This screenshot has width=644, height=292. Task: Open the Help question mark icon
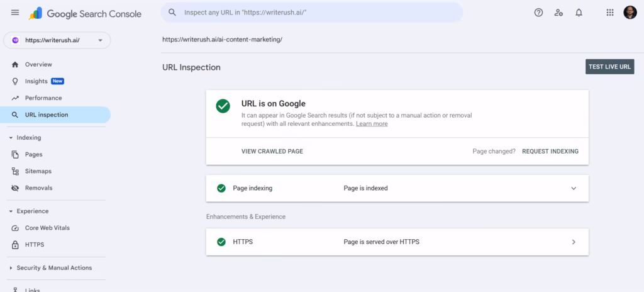coord(538,13)
